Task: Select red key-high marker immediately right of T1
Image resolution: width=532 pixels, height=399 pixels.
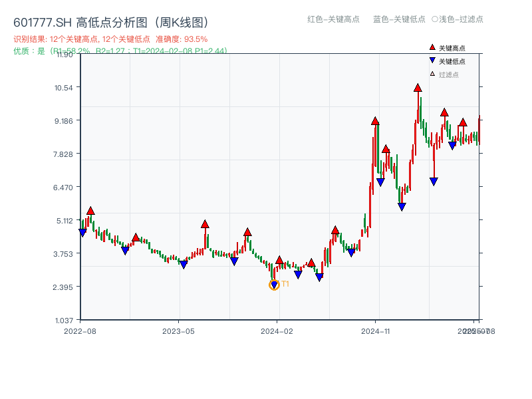Action: 279,260
